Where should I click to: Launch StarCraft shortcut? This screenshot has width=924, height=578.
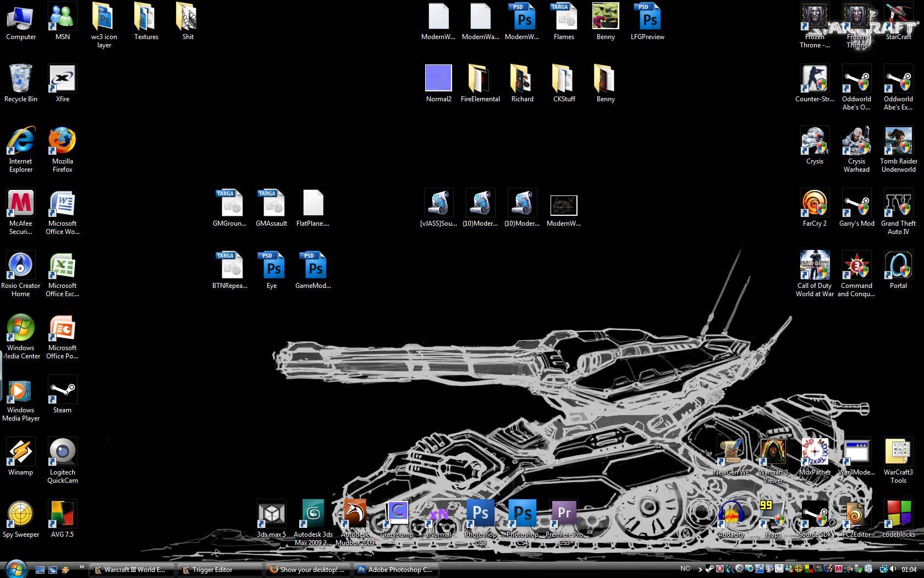point(899,22)
